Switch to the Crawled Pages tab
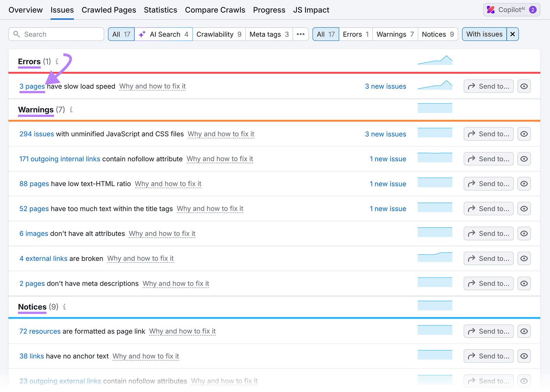 109,10
